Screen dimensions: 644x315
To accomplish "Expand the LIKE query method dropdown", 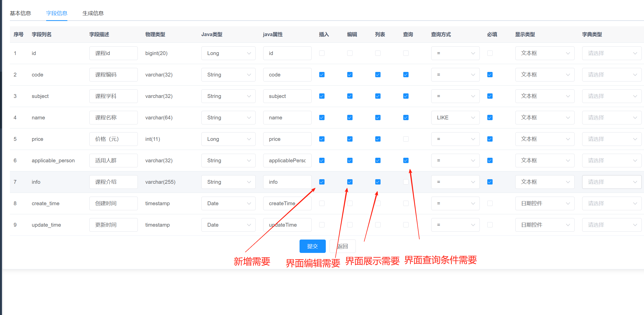I will tap(455, 118).
